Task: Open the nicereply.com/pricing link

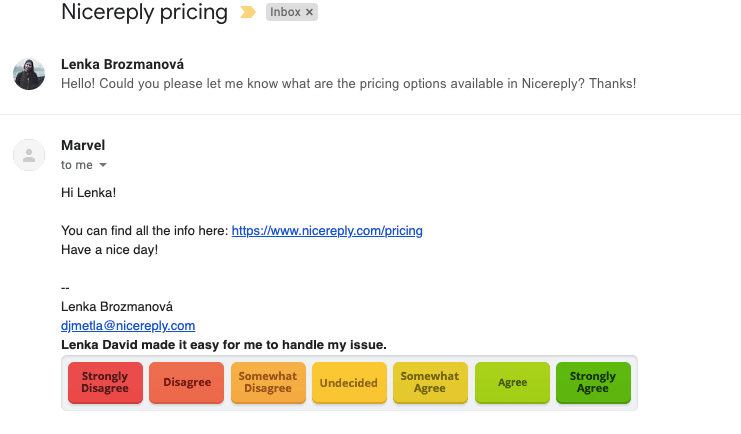Action: 327,231
